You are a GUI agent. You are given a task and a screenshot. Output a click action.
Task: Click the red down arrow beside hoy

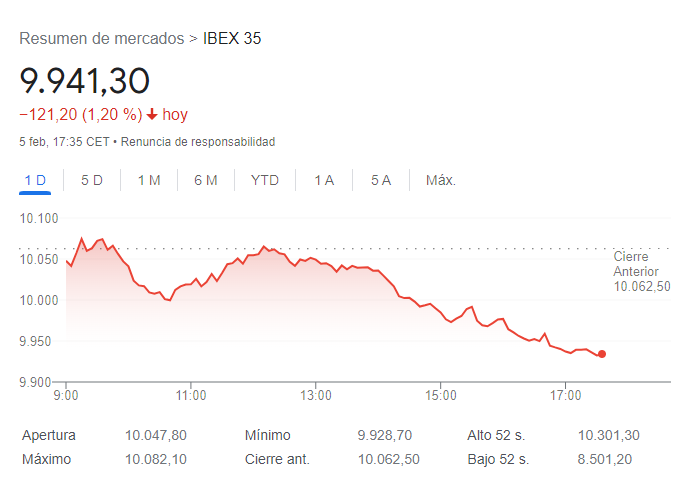[152, 114]
